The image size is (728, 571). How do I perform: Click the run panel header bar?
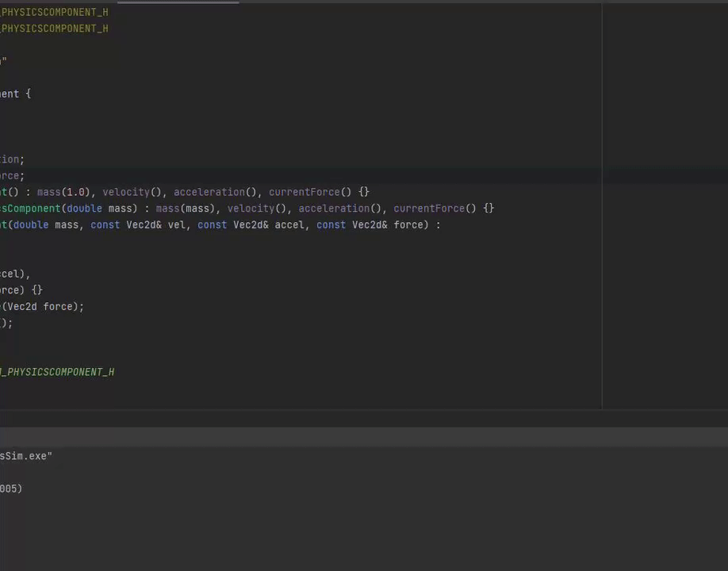click(x=364, y=437)
